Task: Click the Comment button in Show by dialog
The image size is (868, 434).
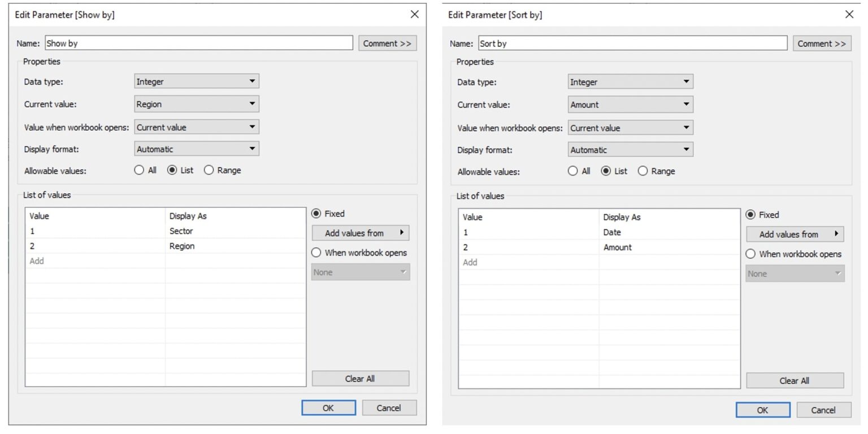Action: click(387, 43)
